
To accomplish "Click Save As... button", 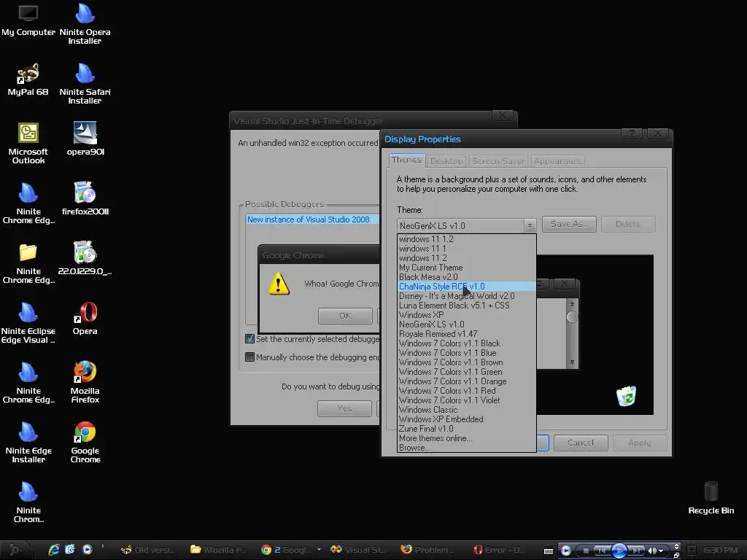I will [x=569, y=224].
